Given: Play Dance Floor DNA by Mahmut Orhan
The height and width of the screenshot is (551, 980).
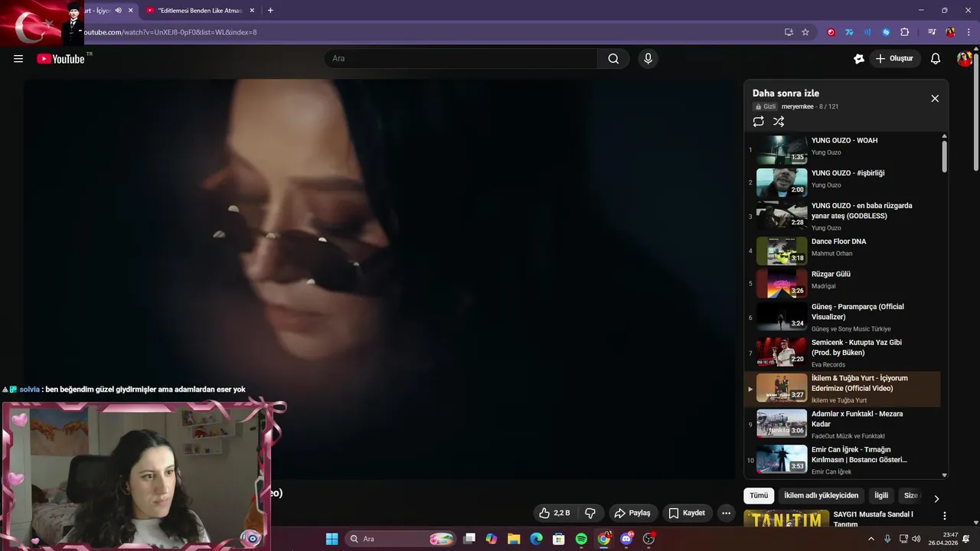Looking at the screenshot, I should pyautogui.click(x=842, y=250).
